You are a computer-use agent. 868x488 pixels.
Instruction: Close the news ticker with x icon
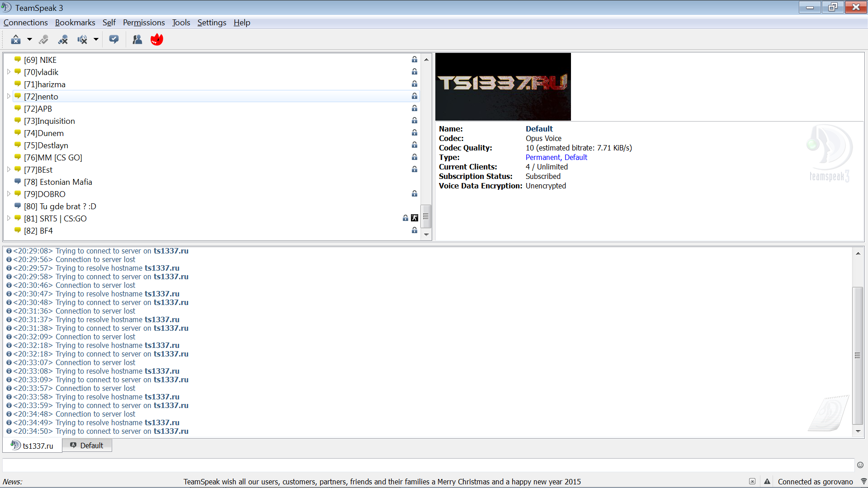coord(752,482)
